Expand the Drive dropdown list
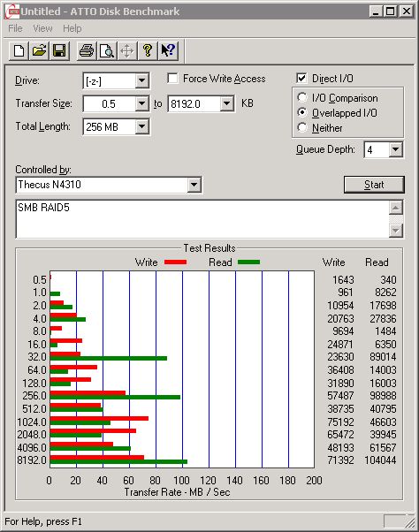 [141, 80]
